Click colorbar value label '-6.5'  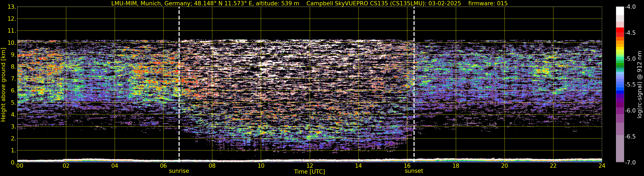630,136
